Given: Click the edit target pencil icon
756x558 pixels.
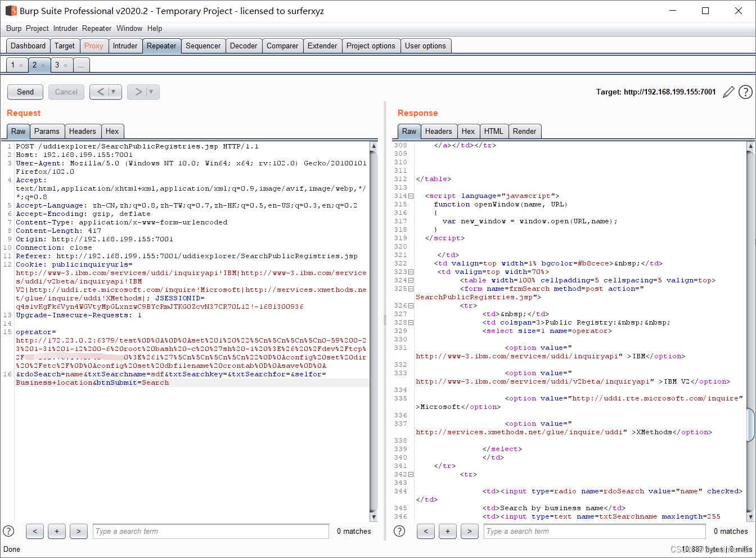Looking at the screenshot, I should [x=728, y=92].
